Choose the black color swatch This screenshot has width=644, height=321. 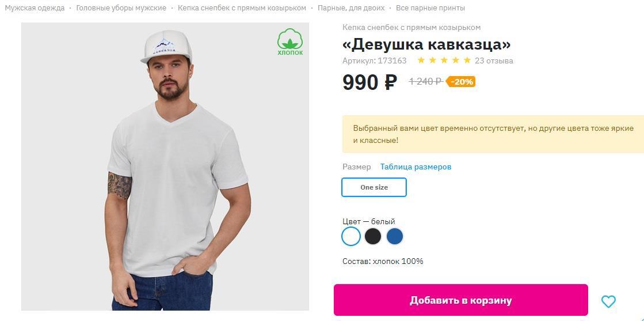pyautogui.click(x=373, y=236)
